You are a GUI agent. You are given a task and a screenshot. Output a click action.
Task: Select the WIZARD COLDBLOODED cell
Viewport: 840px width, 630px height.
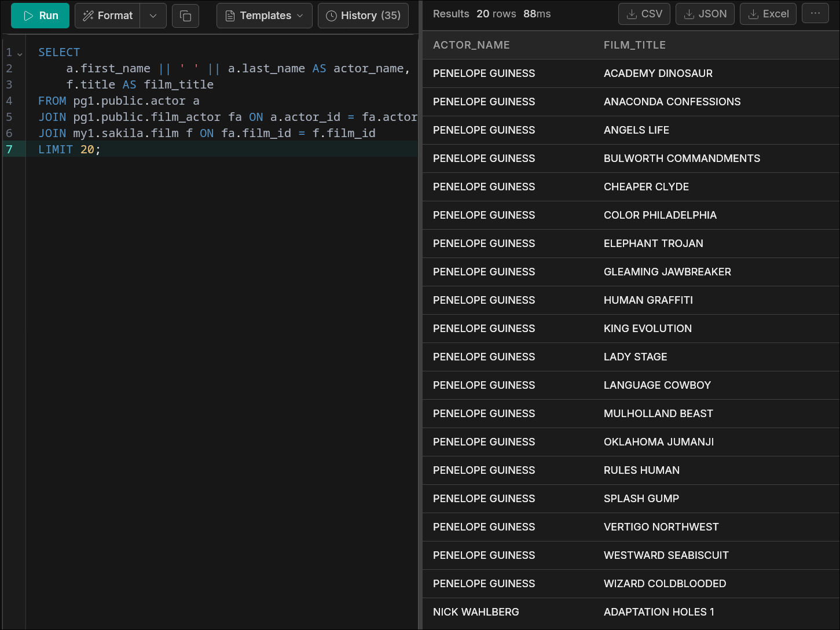click(665, 584)
